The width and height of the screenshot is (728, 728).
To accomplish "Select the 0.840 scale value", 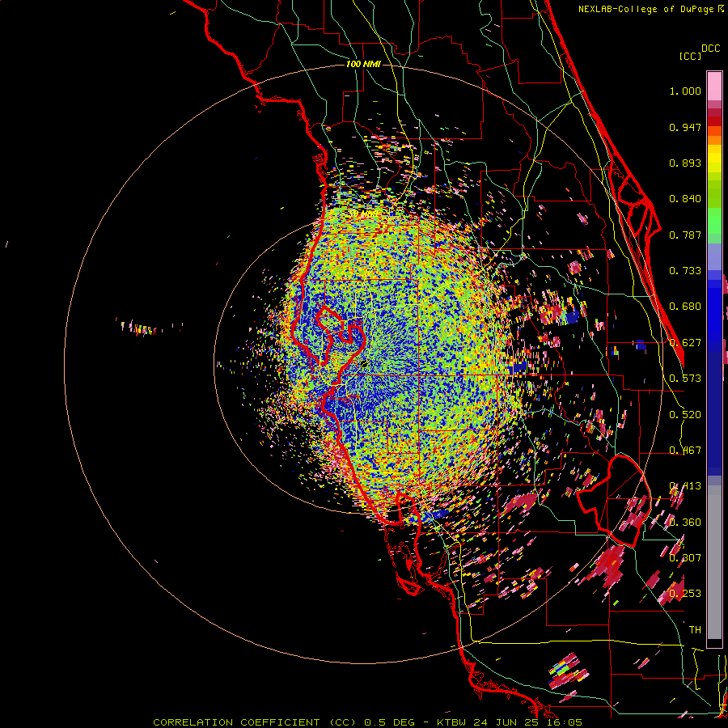I will pyautogui.click(x=685, y=199).
